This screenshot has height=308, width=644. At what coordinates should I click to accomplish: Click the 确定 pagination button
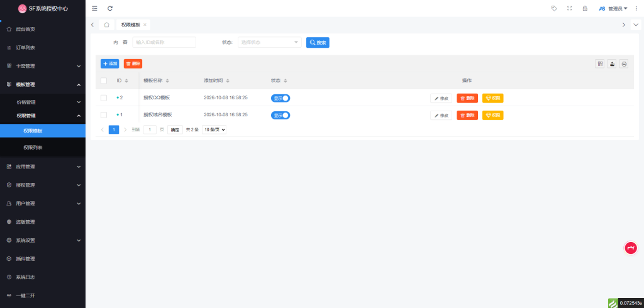175,129
